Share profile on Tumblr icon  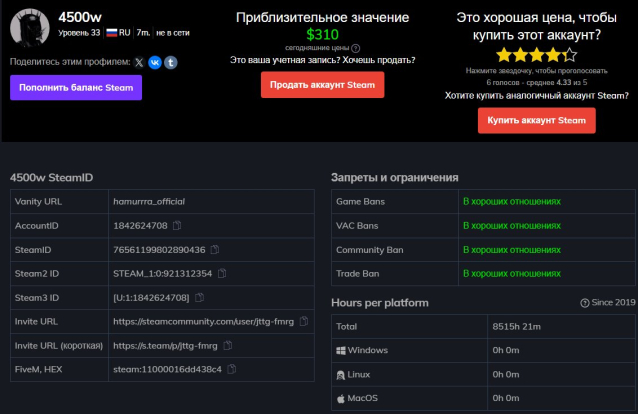171,62
